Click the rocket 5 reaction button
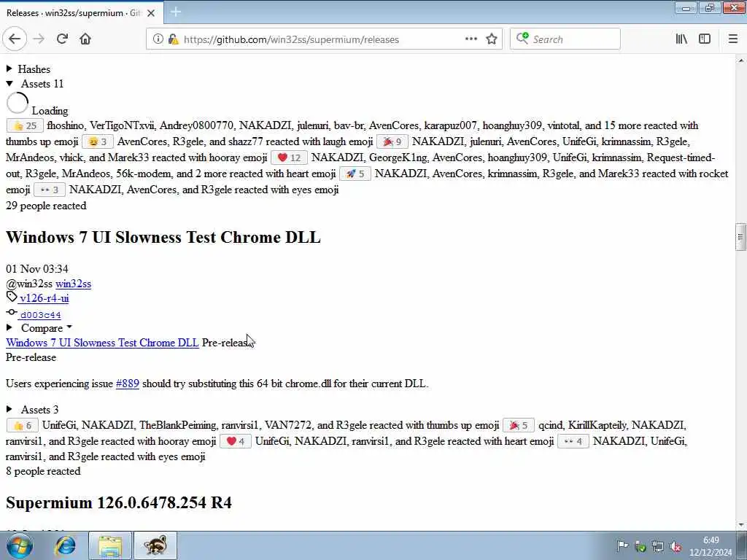The image size is (747, 560). click(355, 174)
